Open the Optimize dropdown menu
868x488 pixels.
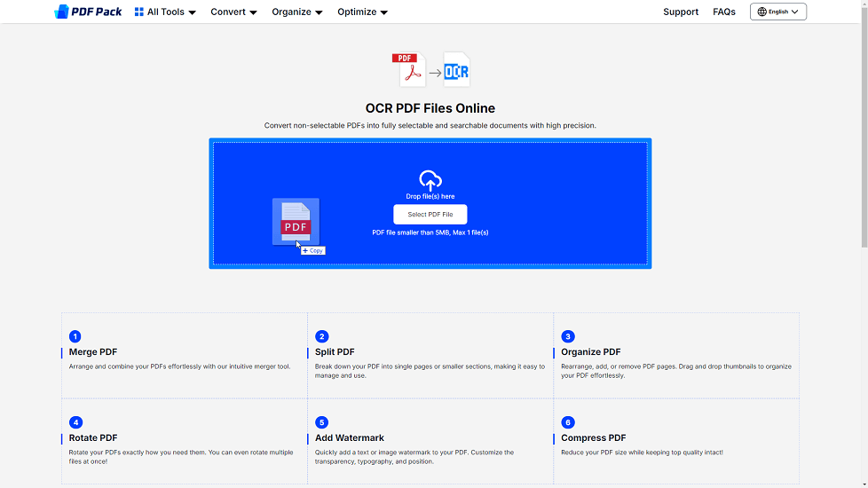362,12
